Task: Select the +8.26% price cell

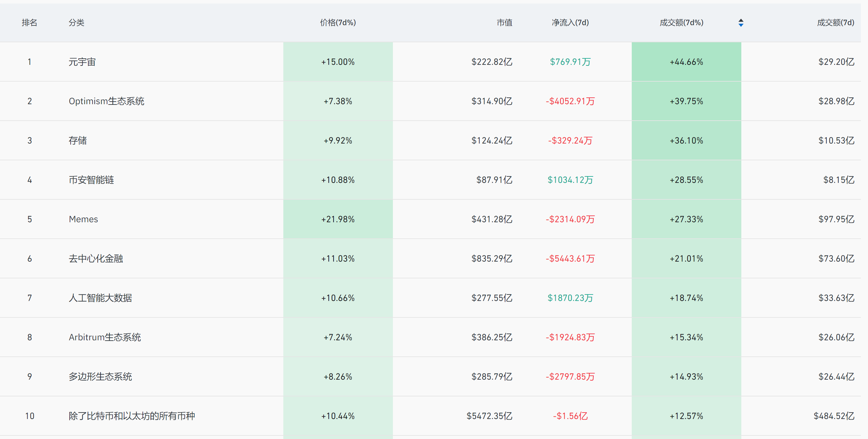Action: (338, 377)
